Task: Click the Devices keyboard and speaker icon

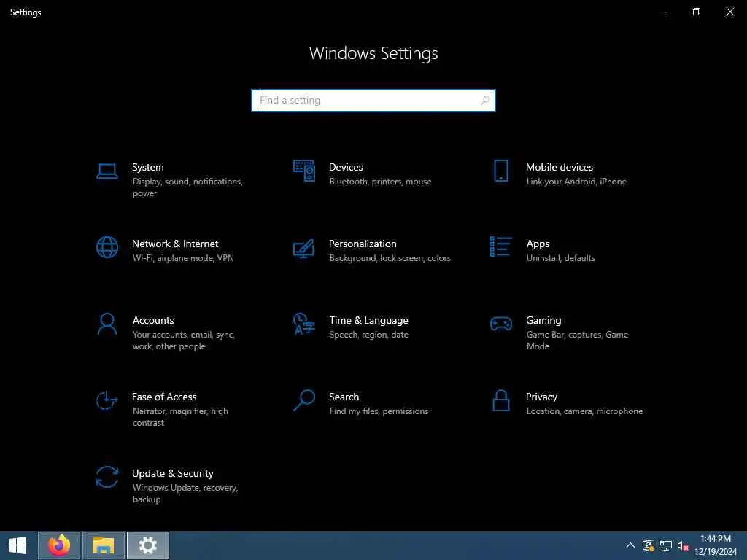Action: pos(304,171)
